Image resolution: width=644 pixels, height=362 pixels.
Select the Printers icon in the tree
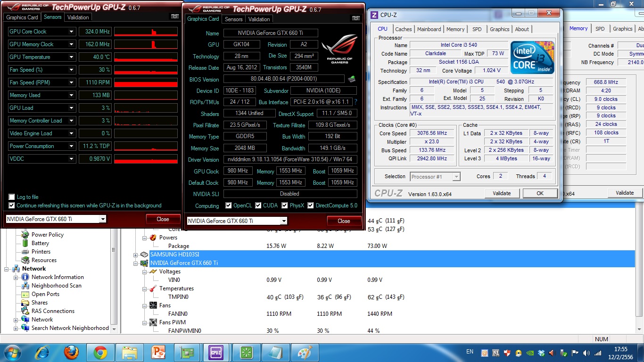click(26, 251)
